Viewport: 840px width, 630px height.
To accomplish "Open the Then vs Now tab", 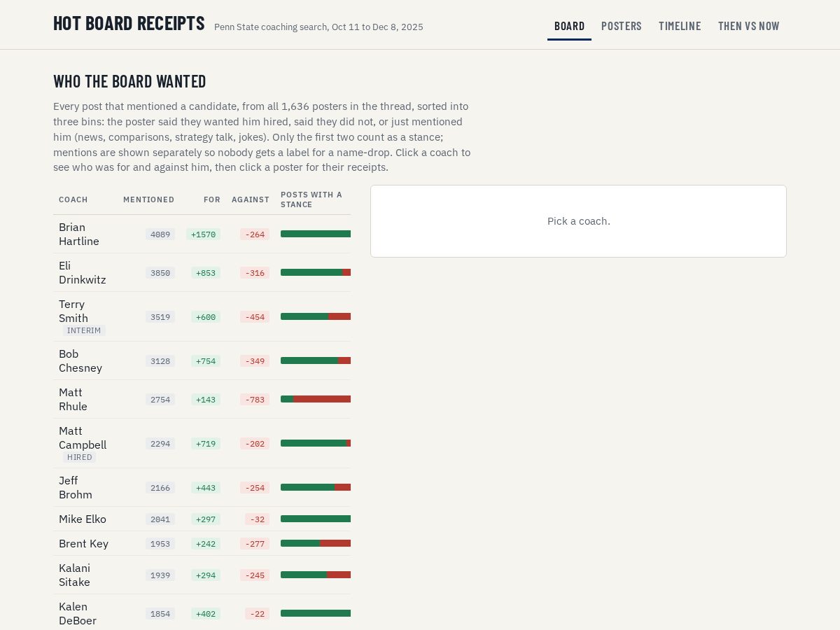I will [x=748, y=26].
